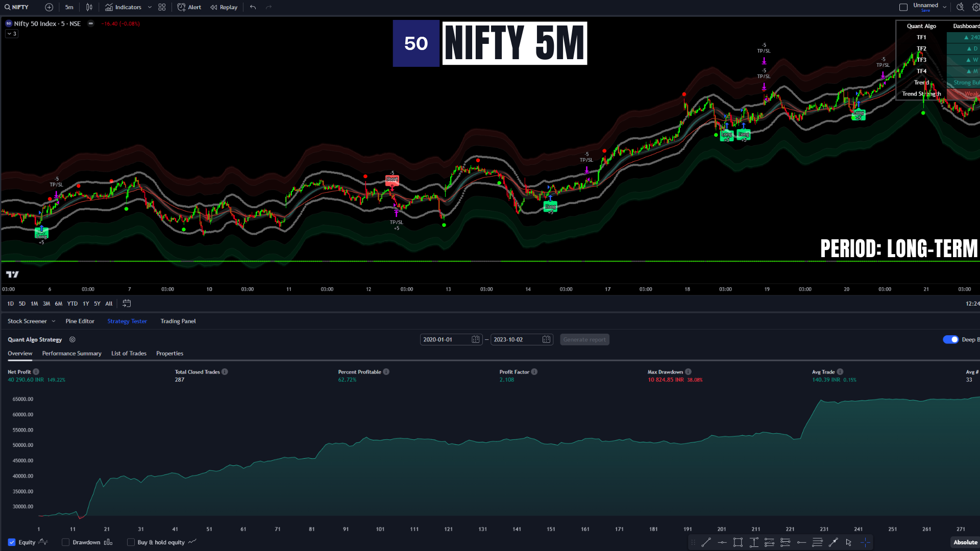Screen dimensions: 980x551
Task: Click the add symbol plus icon
Action: tap(49, 7)
